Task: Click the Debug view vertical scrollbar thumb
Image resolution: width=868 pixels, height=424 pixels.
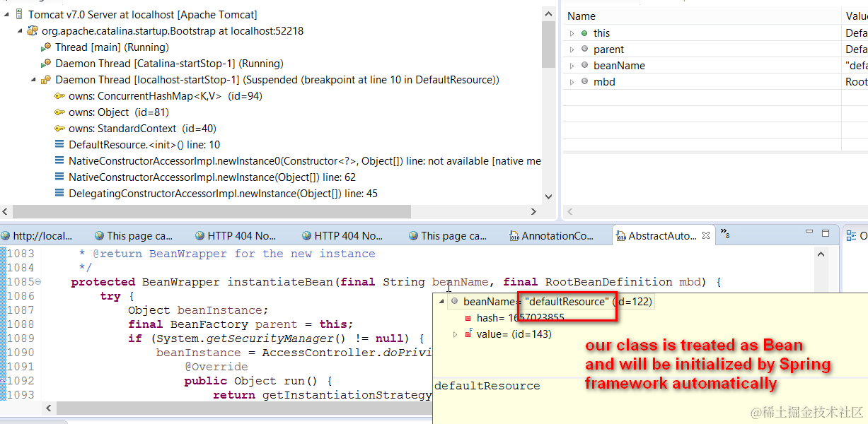Action: point(548,44)
